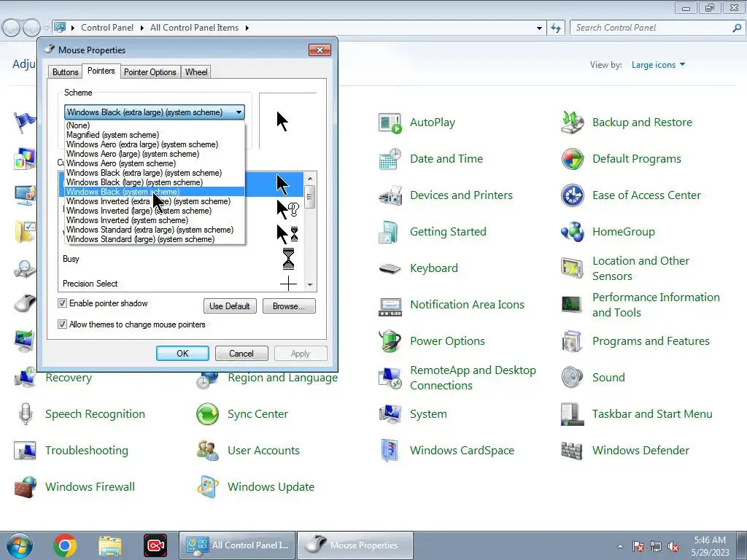Open Location and Other Sensors icon
747x560 pixels.
click(x=572, y=268)
